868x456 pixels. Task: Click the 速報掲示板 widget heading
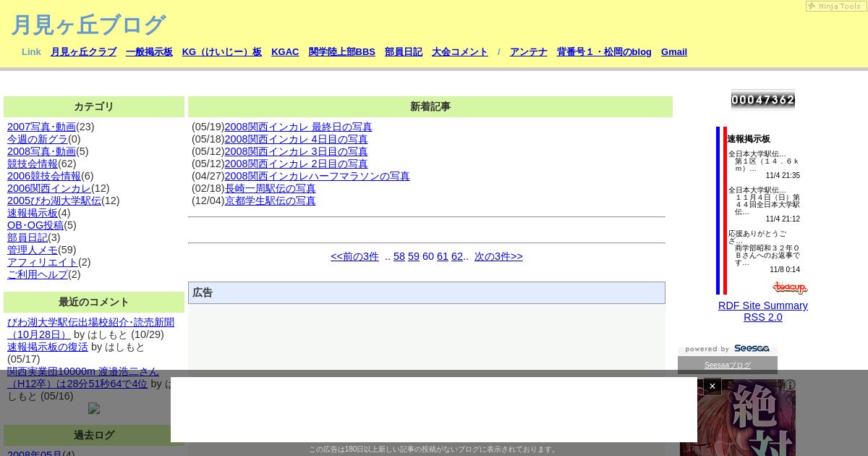pos(749,139)
